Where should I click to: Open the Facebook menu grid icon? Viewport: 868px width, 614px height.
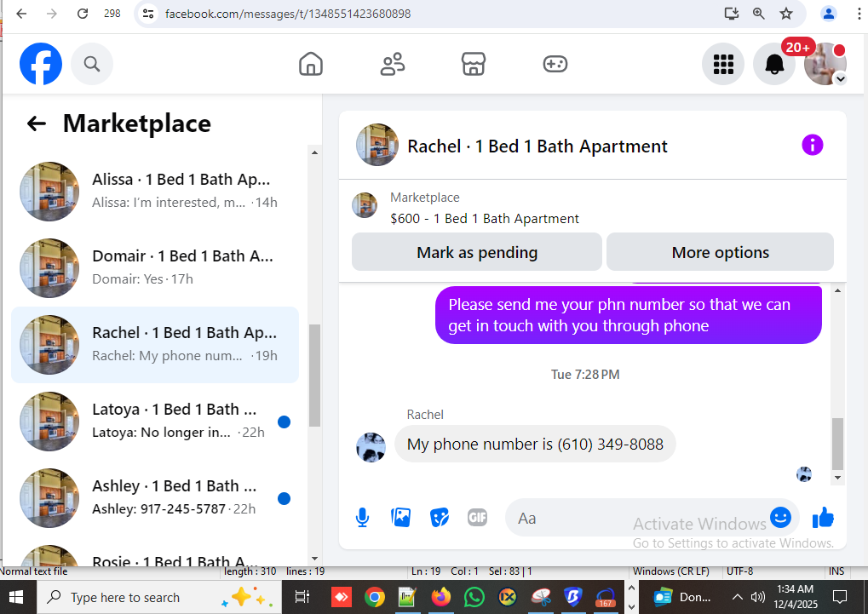[x=723, y=64]
